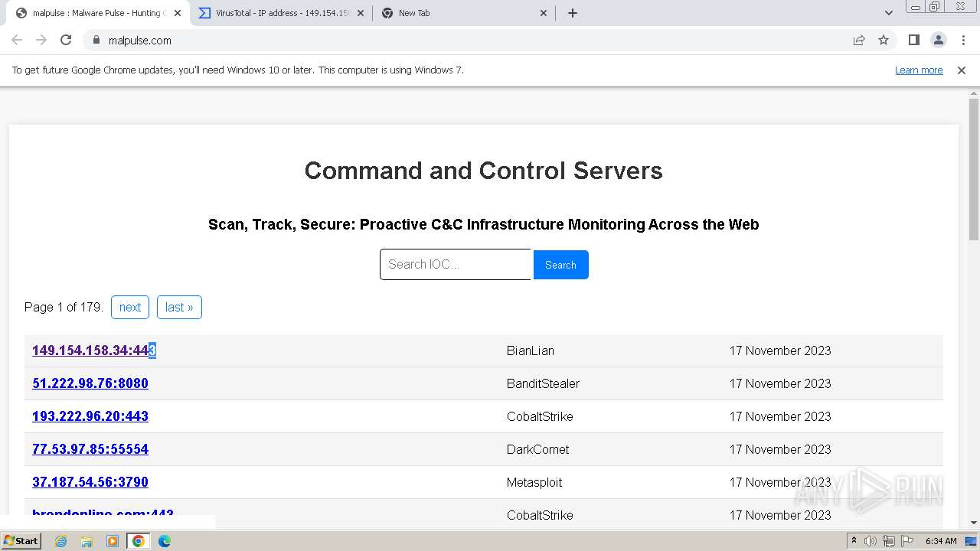Switch to the New Tab tab
The image size is (980, 551).
click(459, 13)
